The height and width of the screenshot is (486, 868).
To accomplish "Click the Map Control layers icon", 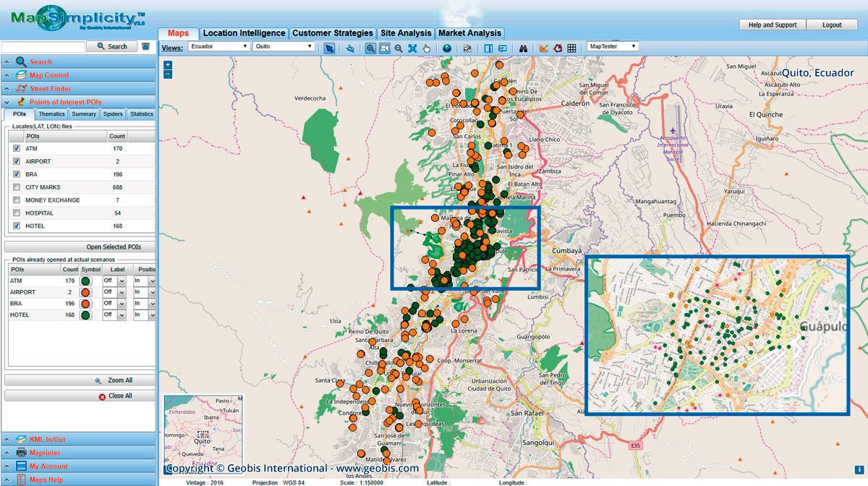I will (21, 75).
